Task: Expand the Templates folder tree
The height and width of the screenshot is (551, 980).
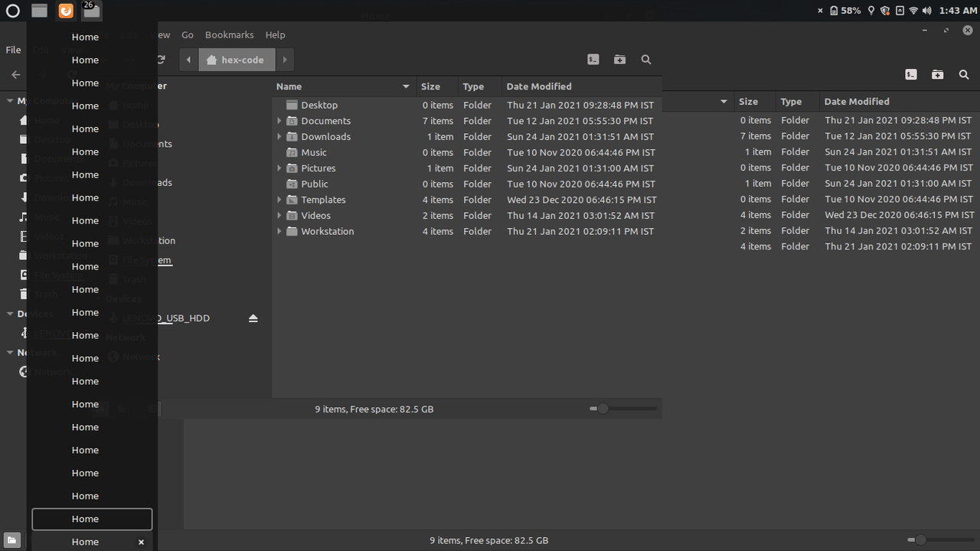Action: click(279, 200)
